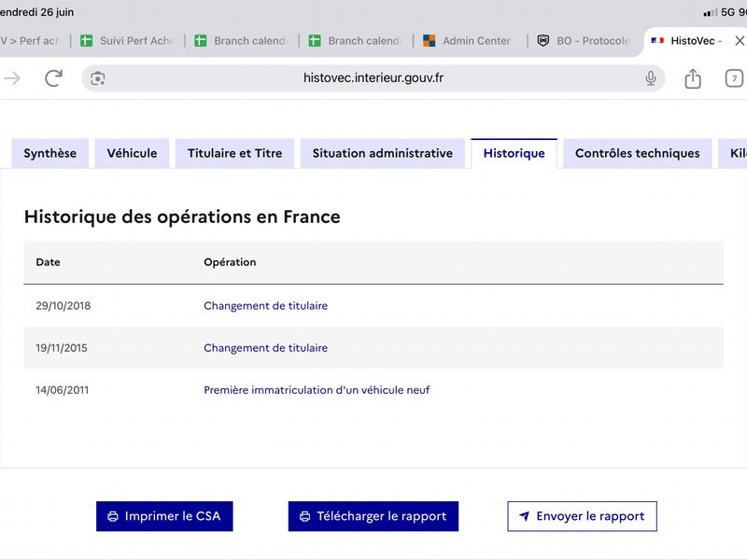747x560 pixels.
Task: Reload the page with the refresh icon
Action: 53,78
